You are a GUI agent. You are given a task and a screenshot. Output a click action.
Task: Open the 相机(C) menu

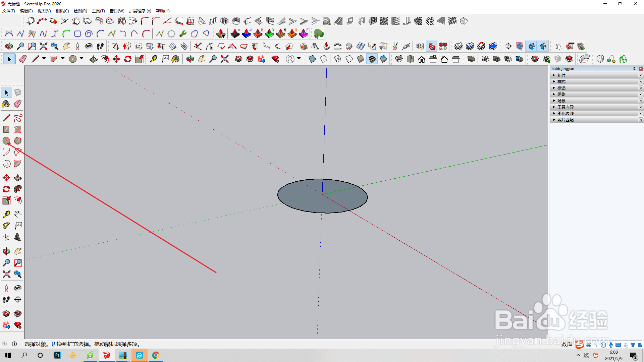click(62, 11)
